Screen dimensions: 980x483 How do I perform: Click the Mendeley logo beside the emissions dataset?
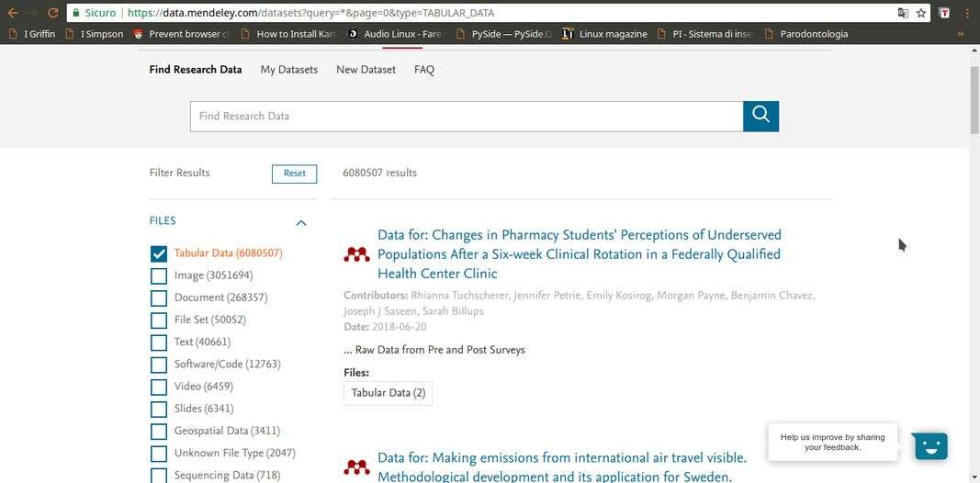click(356, 467)
